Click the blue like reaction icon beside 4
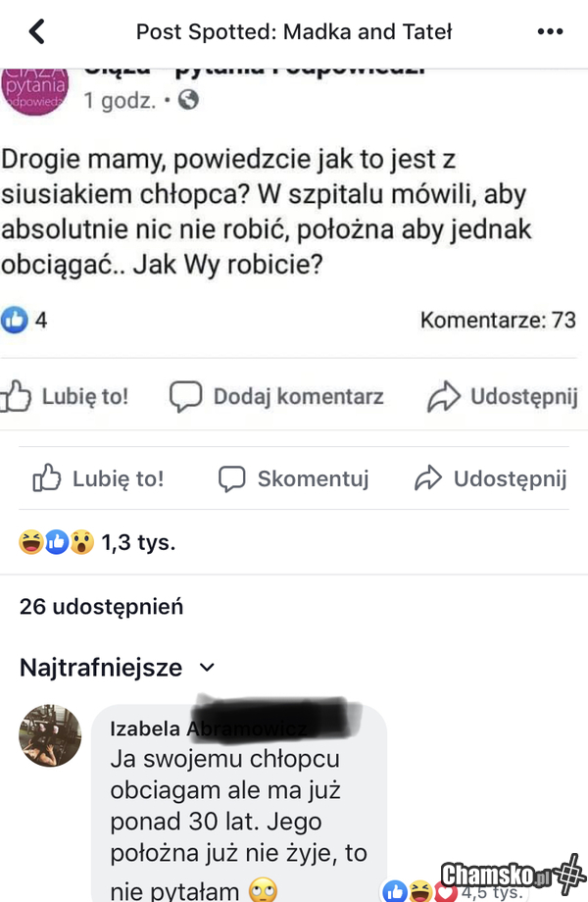Viewport: 588px width, 902px height. (x=15, y=320)
